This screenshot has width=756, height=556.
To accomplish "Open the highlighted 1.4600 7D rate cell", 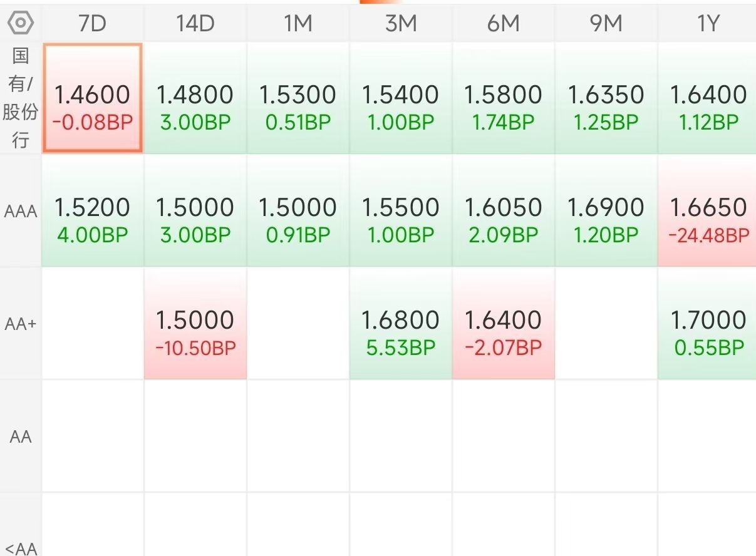I will 93,98.
